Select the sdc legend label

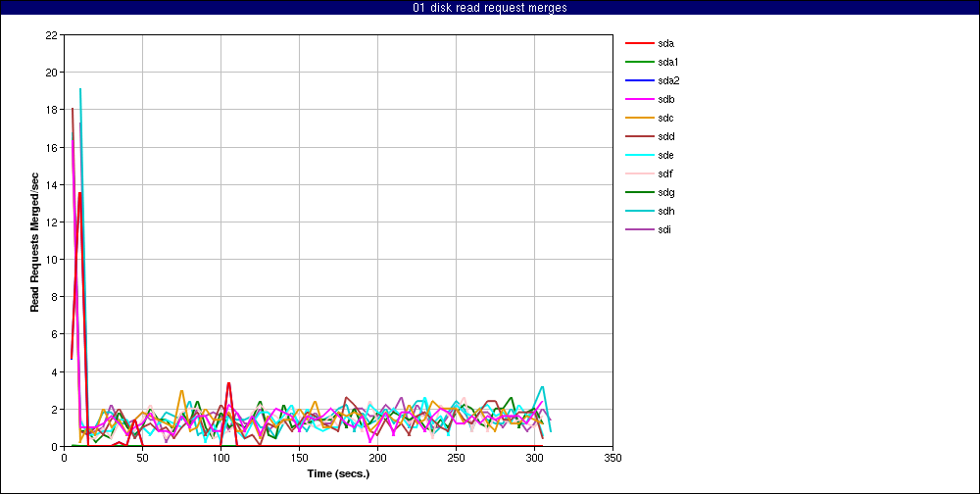pyautogui.click(x=665, y=119)
